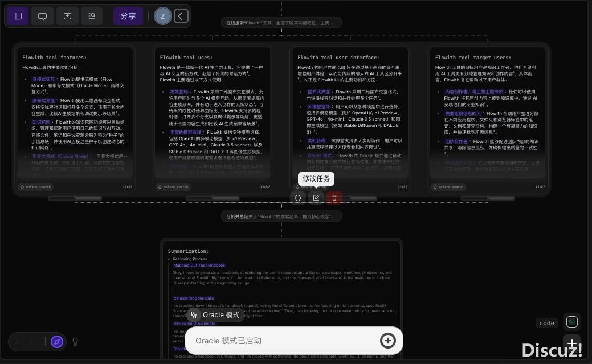Click online search tag on target users card
Screen dimensions: 592x364
(x=448, y=187)
